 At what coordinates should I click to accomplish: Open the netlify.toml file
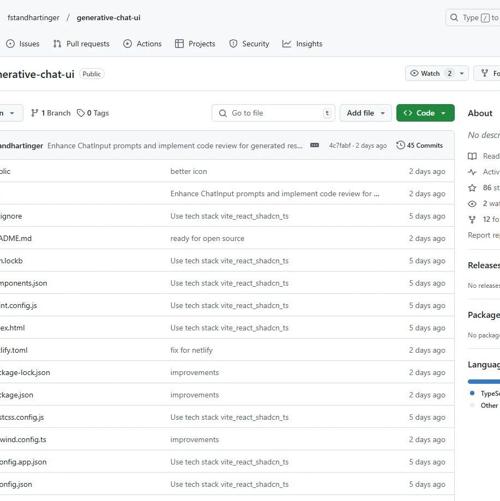(x=14, y=350)
